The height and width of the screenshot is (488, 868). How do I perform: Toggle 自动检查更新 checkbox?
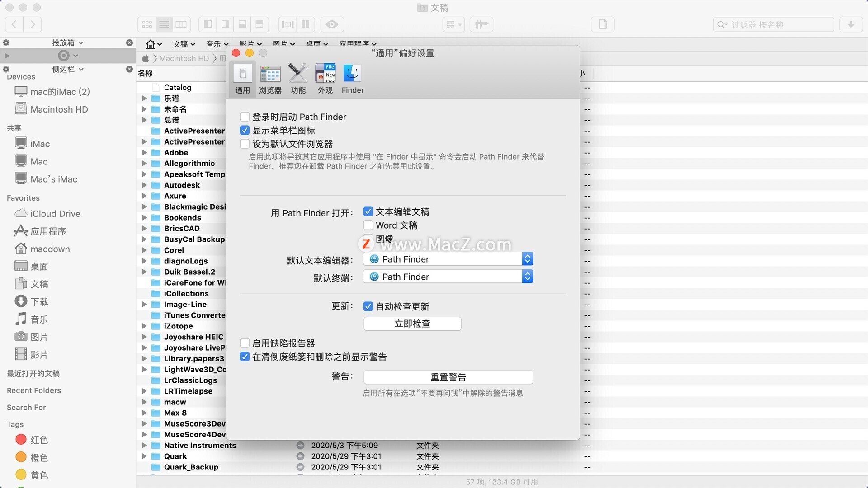coord(368,306)
